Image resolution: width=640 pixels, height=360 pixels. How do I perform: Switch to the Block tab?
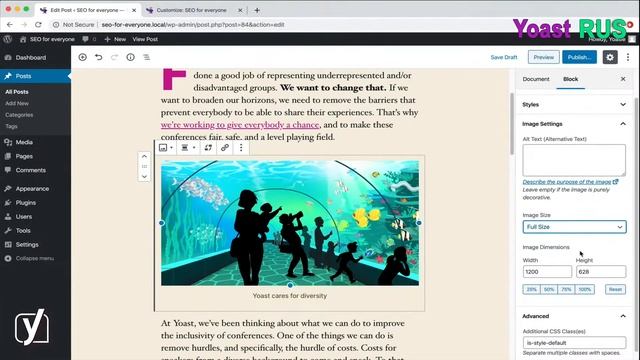tap(571, 79)
